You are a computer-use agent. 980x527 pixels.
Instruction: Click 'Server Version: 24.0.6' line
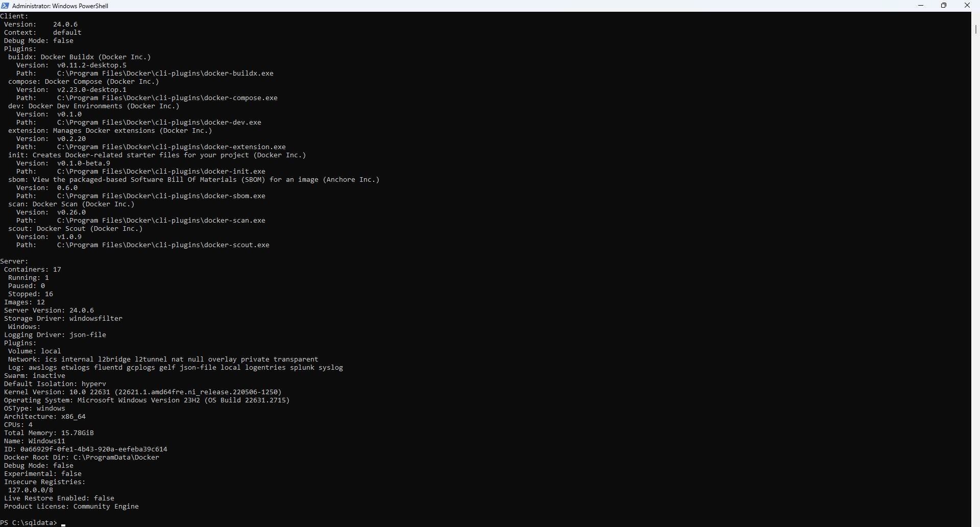point(49,310)
